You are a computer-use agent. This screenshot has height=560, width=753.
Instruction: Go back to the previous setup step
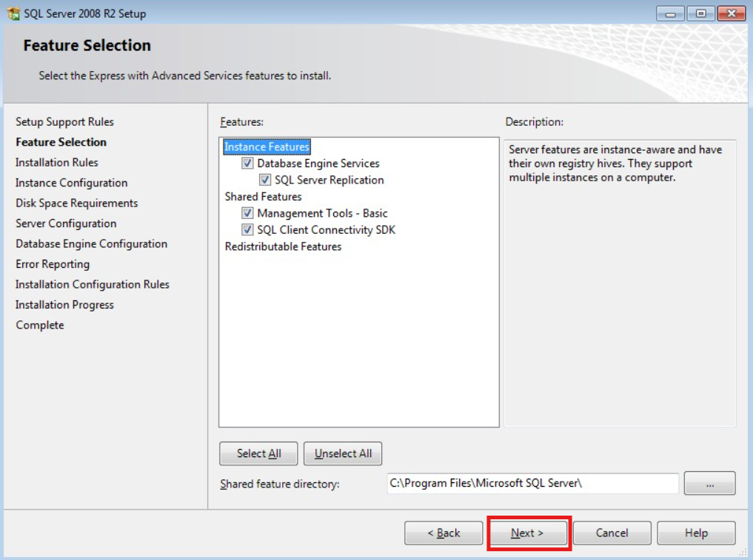pos(444,532)
